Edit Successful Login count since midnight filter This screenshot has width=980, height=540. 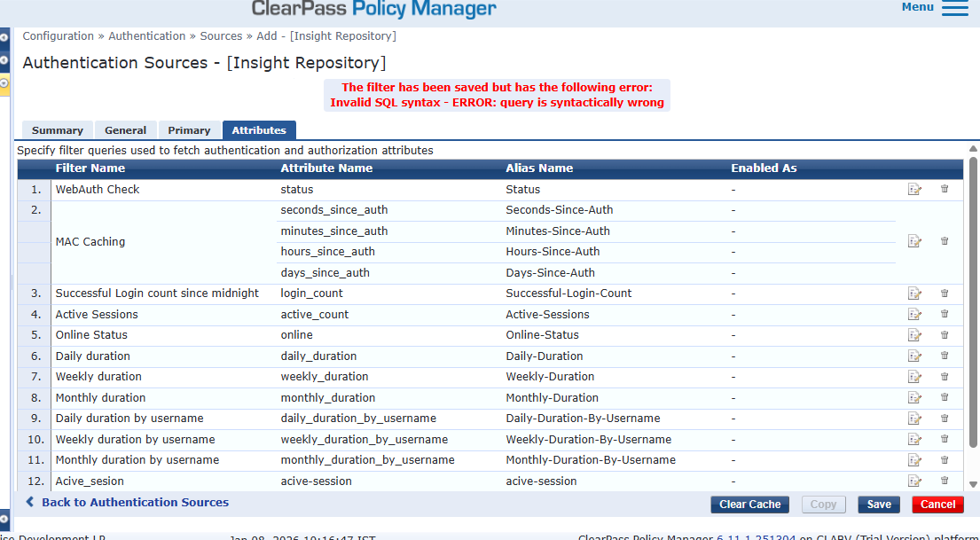[914, 293]
